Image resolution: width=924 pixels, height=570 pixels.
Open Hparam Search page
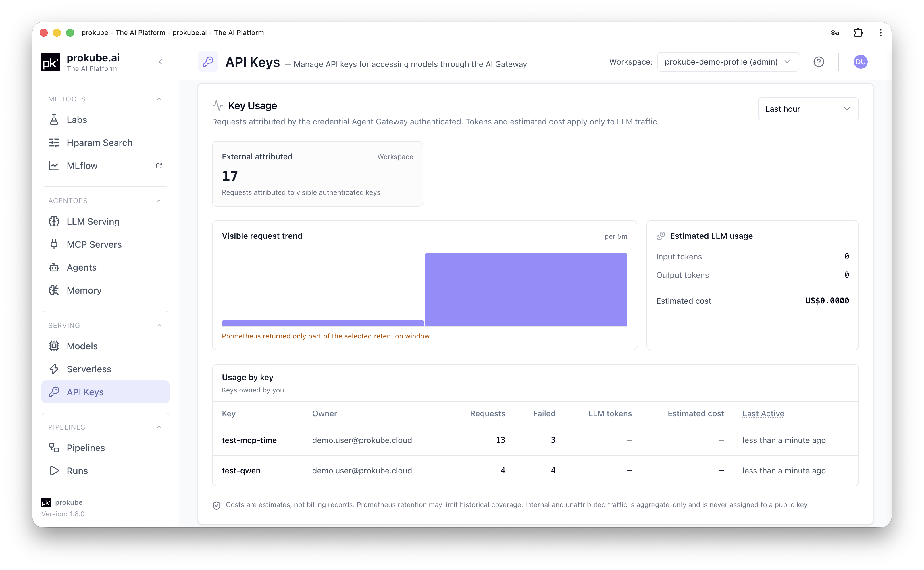tap(105, 142)
